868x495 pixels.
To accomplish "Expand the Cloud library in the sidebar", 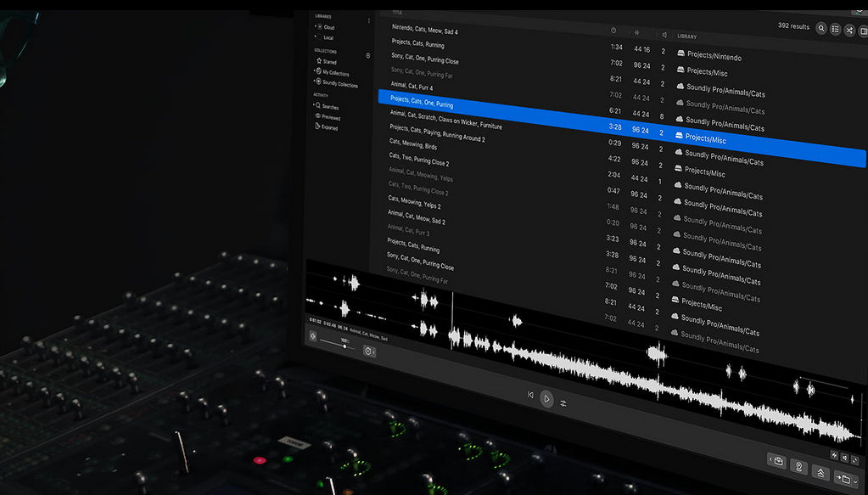I will click(316, 26).
